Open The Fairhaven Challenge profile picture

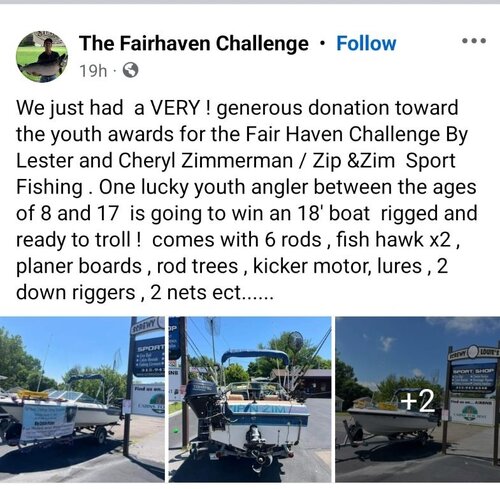[42, 57]
